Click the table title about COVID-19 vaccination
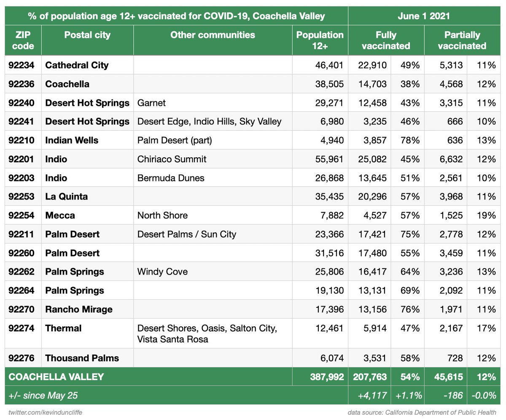The width and height of the screenshot is (506, 420). (176, 16)
